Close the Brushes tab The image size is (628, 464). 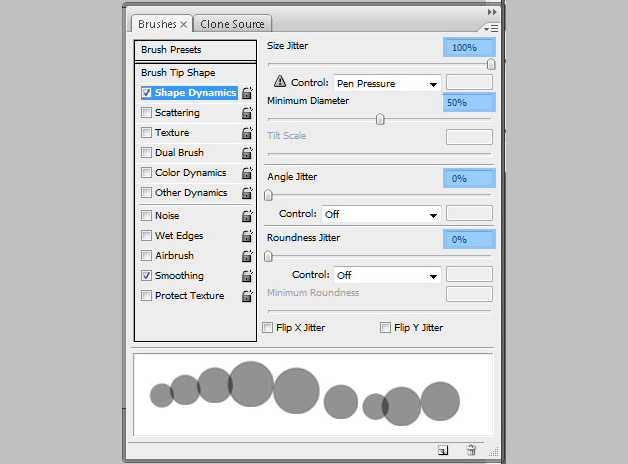tap(183, 24)
